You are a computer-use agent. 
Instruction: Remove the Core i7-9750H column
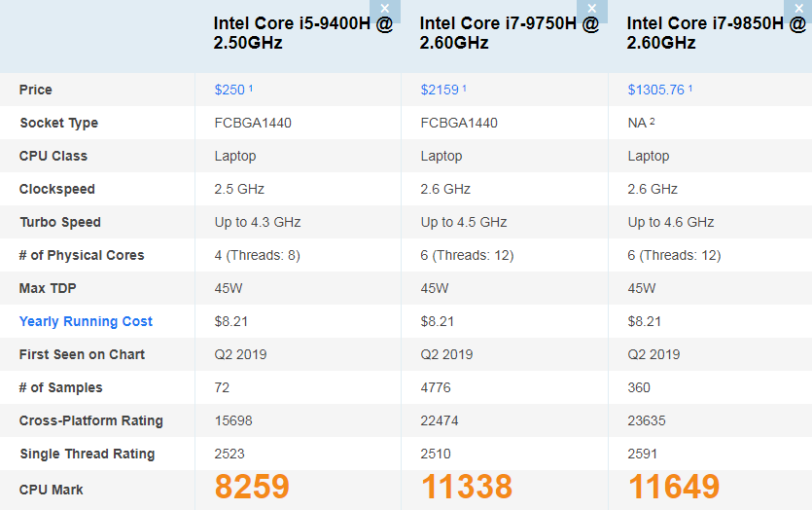[x=592, y=9]
